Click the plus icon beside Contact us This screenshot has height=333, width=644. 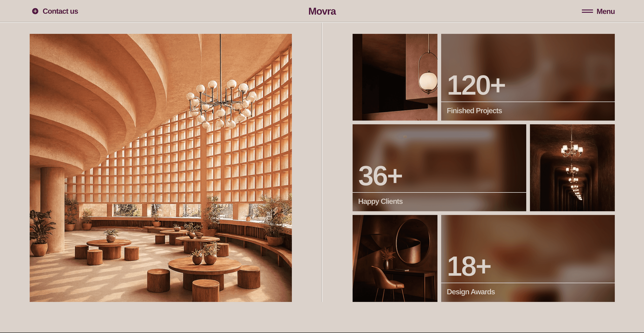(x=35, y=11)
